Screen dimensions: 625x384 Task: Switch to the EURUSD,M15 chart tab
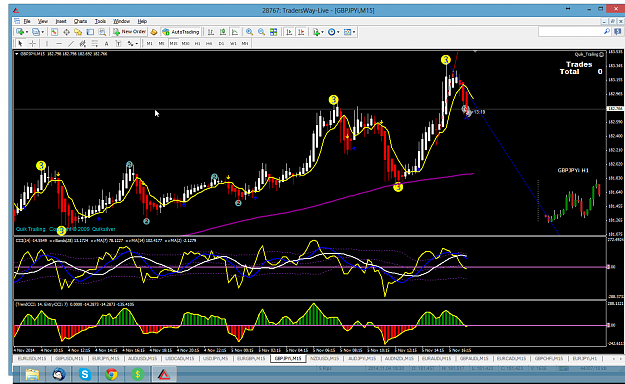[32, 358]
